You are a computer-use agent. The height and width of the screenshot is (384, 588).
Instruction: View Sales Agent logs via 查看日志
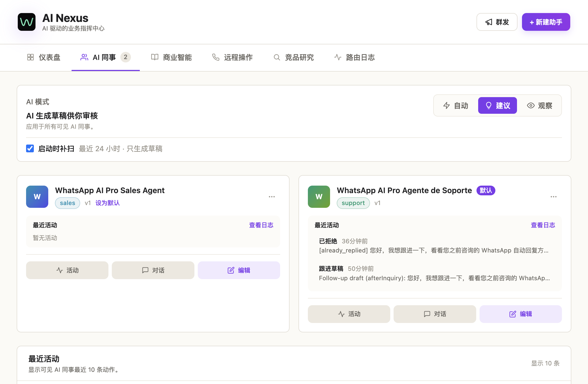pyautogui.click(x=261, y=225)
